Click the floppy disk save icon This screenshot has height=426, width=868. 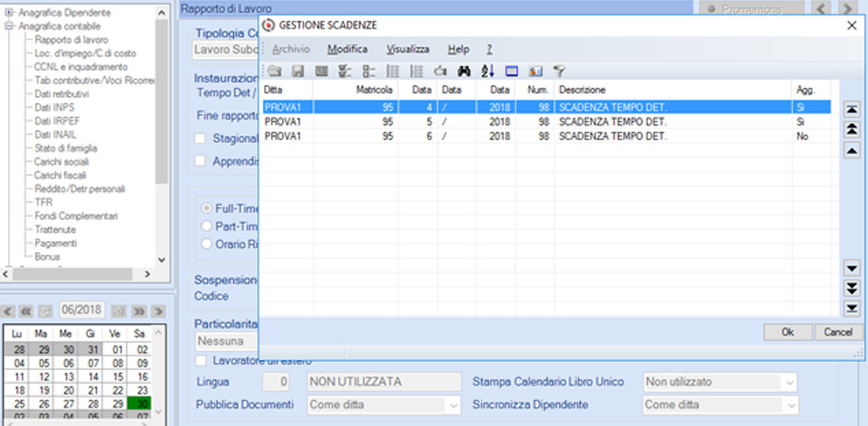click(299, 71)
